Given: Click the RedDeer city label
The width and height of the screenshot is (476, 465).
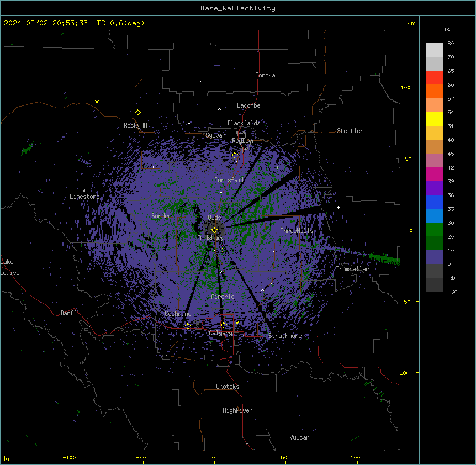Looking at the screenshot, I should click(243, 141).
